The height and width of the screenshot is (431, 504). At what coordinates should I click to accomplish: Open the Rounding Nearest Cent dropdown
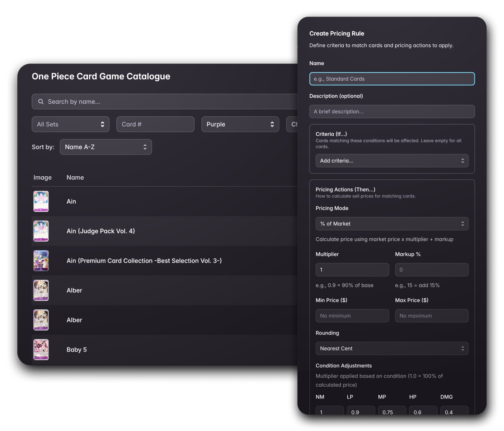point(392,349)
